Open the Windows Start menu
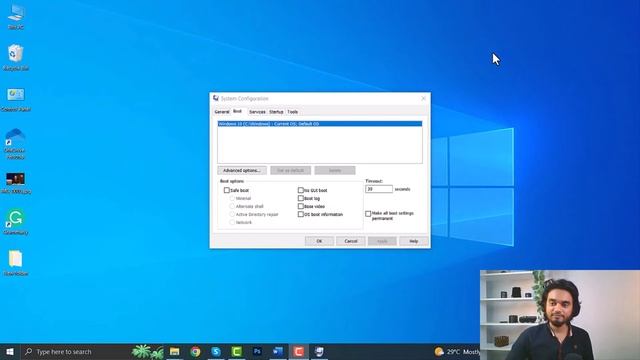Screen dimensions: 640x360 click(10, 351)
